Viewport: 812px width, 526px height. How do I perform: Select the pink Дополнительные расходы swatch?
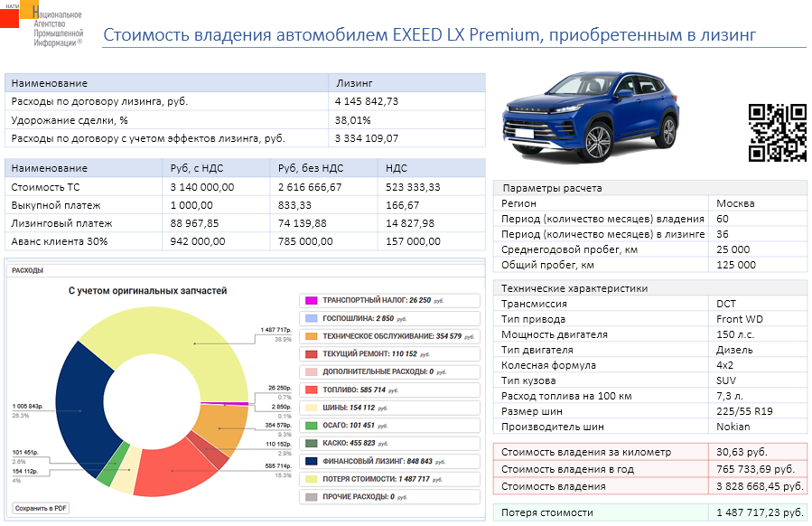[311, 372]
